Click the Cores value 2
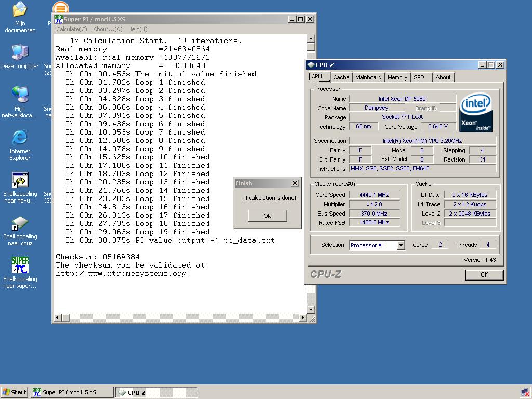The height and width of the screenshot is (399, 532). pos(440,245)
